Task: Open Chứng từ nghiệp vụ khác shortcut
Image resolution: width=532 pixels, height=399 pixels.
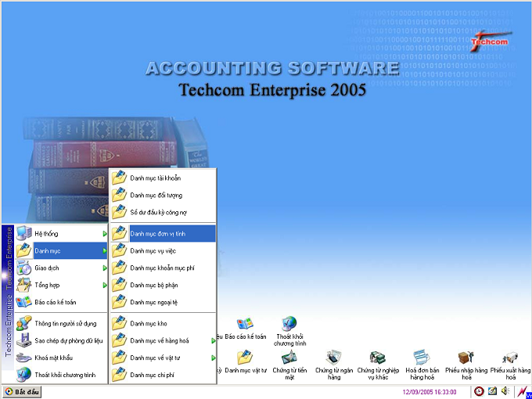Action: coord(378,365)
